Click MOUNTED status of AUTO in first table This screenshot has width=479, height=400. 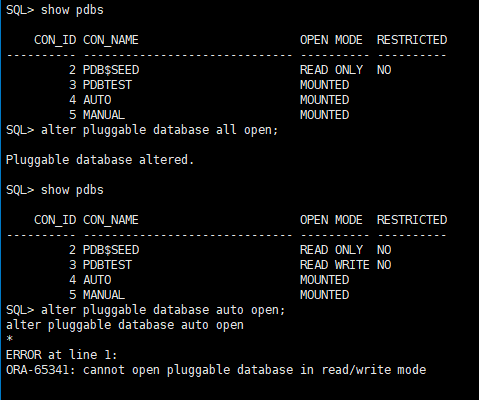click(325, 100)
